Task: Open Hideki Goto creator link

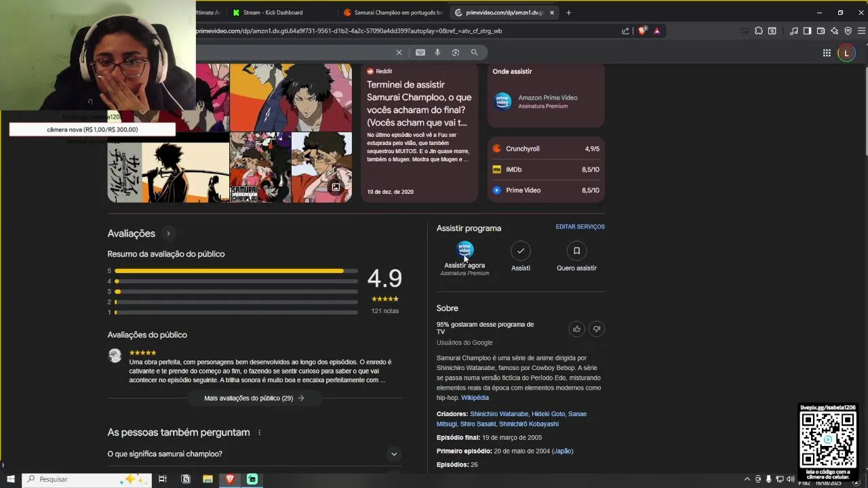Action: pos(548,414)
